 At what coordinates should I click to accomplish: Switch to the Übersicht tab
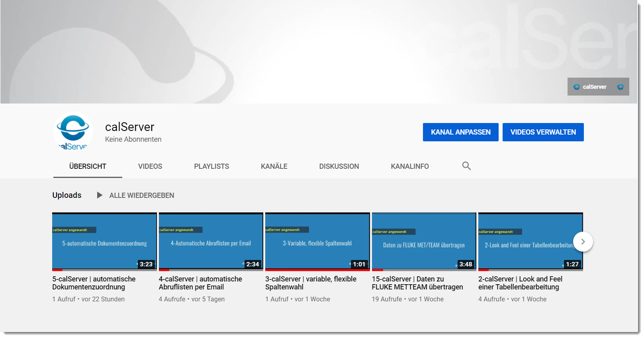click(x=88, y=166)
